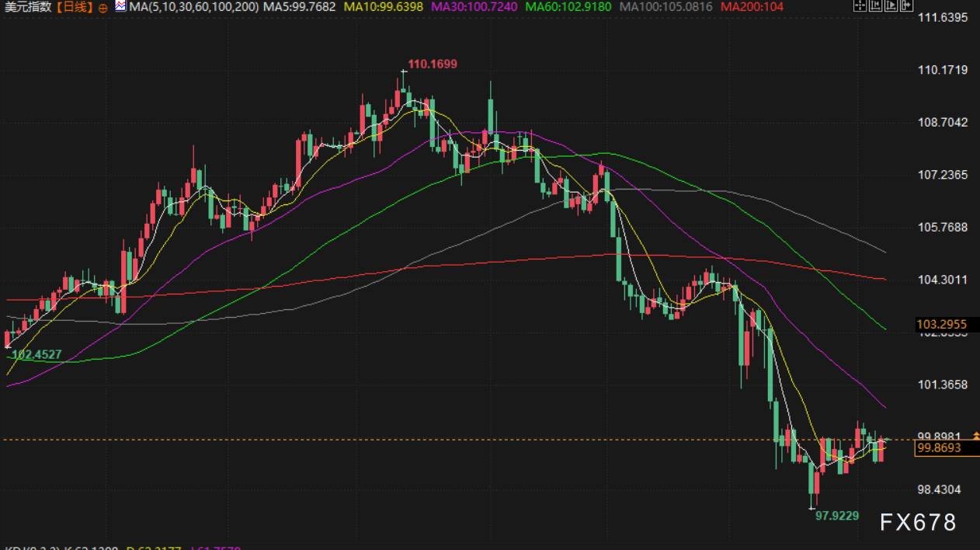Screen dimensions: 980x550
Task: Open the MA(5,10,30,60,100,200) parameter settings
Action: [x=194, y=7]
